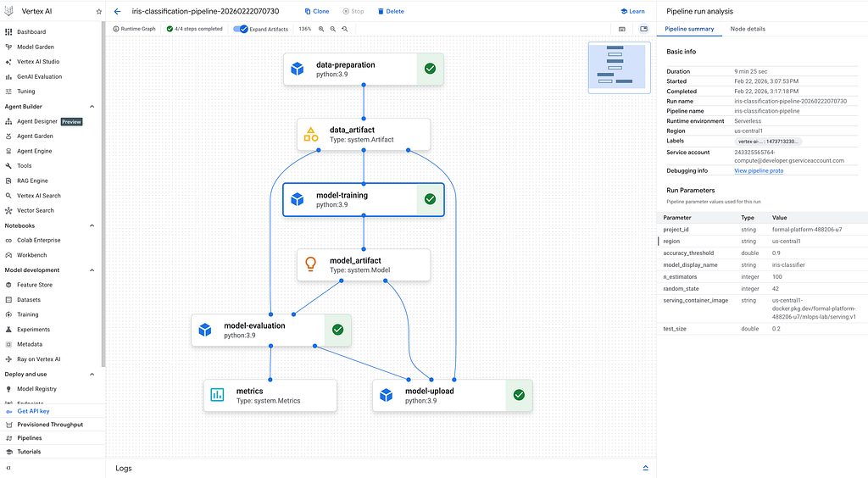
Task: Open Pipelines in the sidebar
Action: point(30,438)
